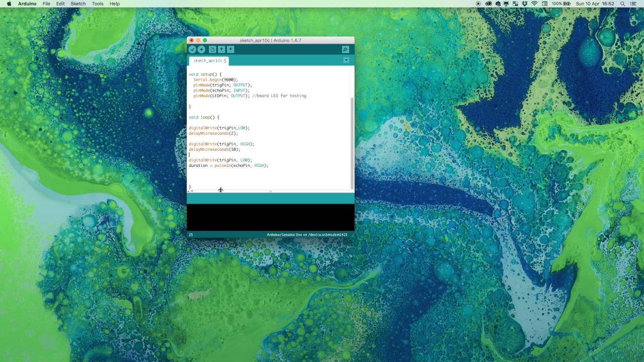
Task: Click the line 'void setup() {'
Action: (x=205, y=74)
